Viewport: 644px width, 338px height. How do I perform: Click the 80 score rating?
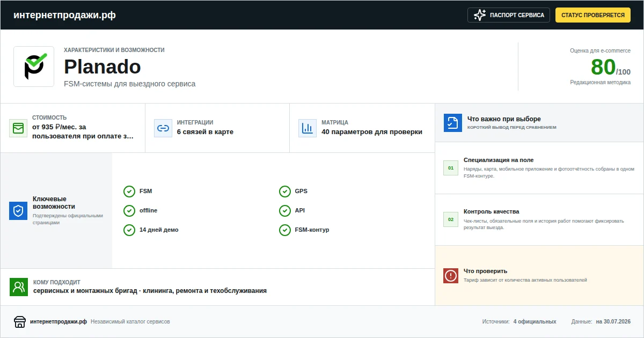click(603, 68)
